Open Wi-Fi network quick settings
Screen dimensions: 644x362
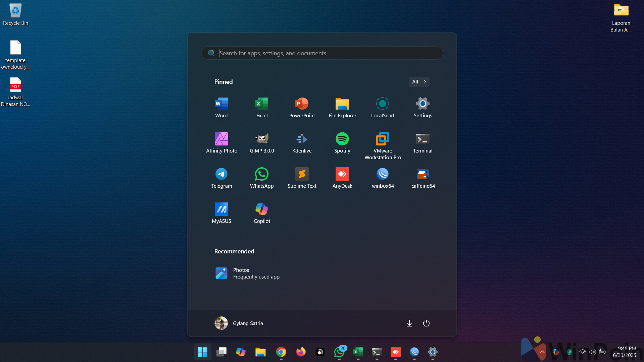(583, 352)
